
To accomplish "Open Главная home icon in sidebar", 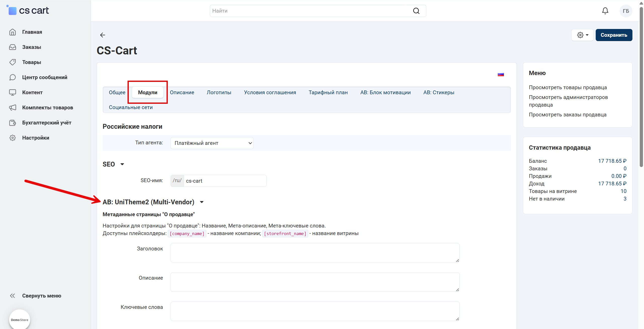I will click(13, 32).
